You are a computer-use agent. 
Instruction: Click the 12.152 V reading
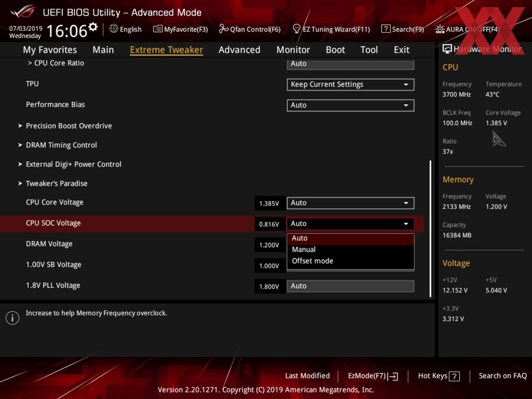tap(455, 290)
